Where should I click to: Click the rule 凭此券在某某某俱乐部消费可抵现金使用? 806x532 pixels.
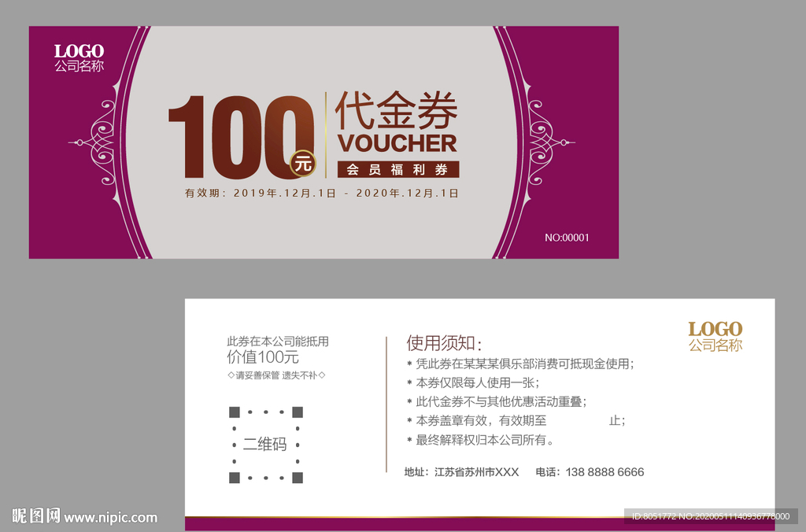[x=521, y=364]
